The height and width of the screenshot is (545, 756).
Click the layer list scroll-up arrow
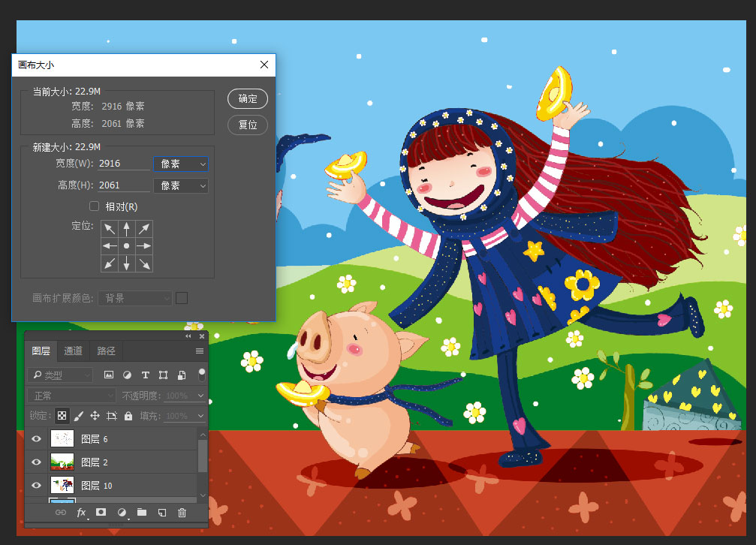pyautogui.click(x=203, y=435)
